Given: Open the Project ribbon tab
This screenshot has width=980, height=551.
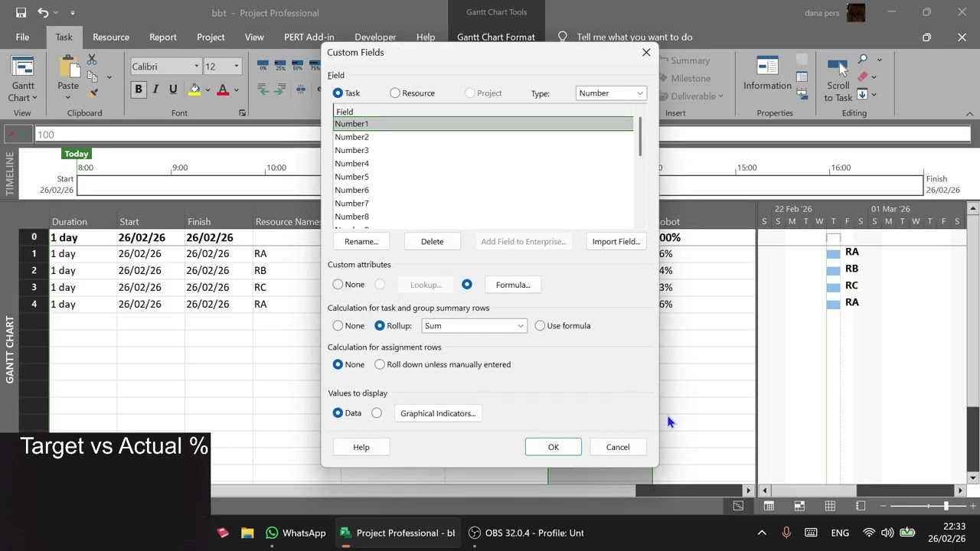Looking at the screenshot, I should pos(211,37).
